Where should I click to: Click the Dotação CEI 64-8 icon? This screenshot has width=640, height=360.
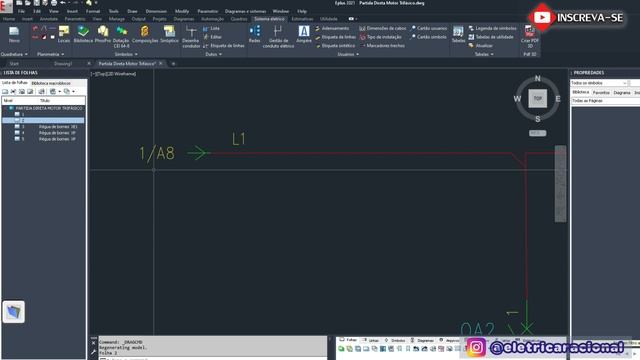(121, 37)
